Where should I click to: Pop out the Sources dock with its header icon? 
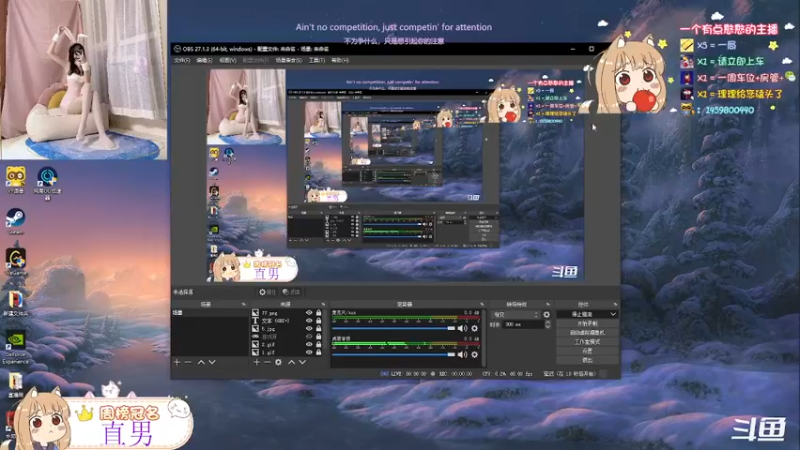[x=323, y=304]
